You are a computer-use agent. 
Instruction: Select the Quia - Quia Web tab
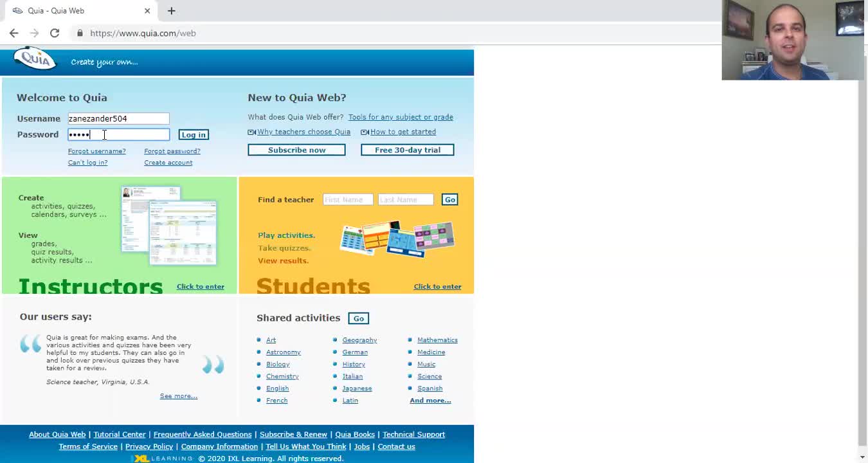[80, 10]
